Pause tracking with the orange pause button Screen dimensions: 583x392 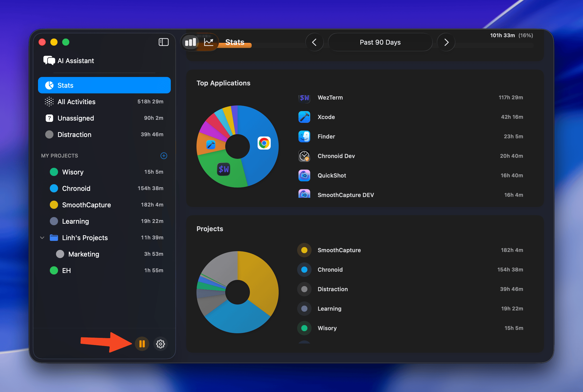click(142, 344)
